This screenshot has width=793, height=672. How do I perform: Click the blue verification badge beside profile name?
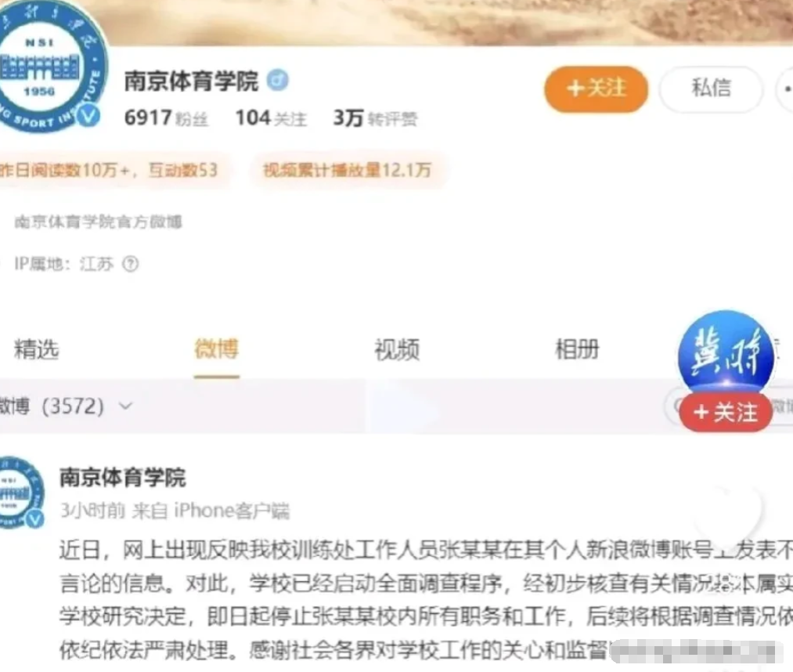pos(277,80)
